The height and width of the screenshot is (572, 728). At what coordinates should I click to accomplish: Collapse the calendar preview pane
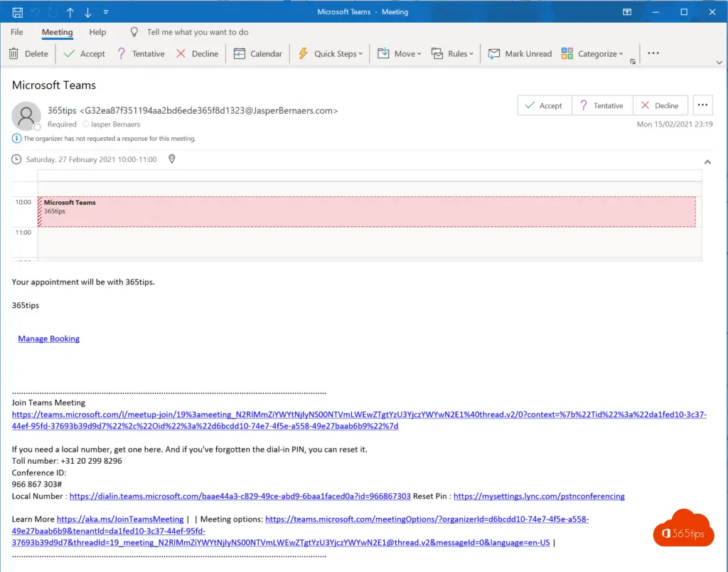coord(707,162)
